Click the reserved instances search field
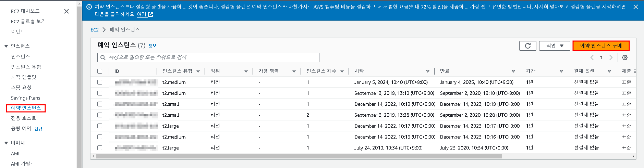Viewport: 644px width, 168px height. 208,57
